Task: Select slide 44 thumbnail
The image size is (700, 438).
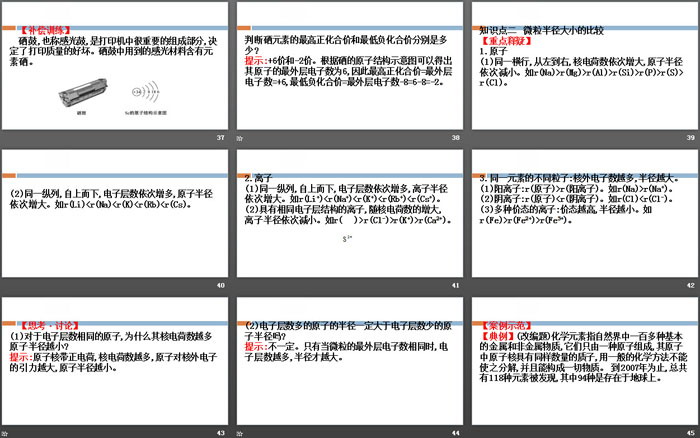Action: tap(349, 361)
